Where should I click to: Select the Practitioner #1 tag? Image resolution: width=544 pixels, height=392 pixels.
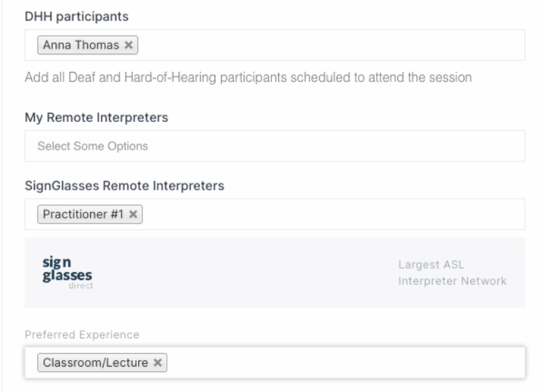pos(83,214)
